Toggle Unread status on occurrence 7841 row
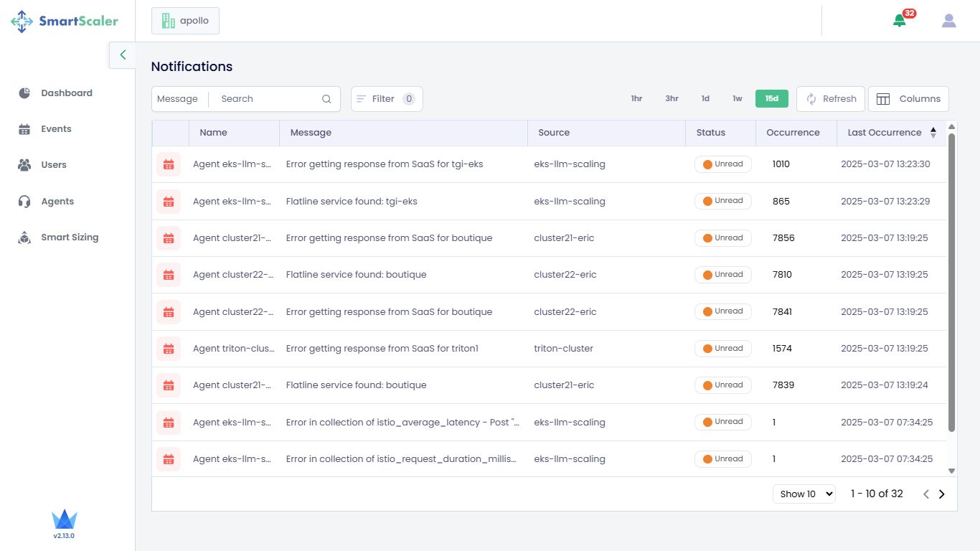This screenshot has height=551, width=980. pos(723,311)
